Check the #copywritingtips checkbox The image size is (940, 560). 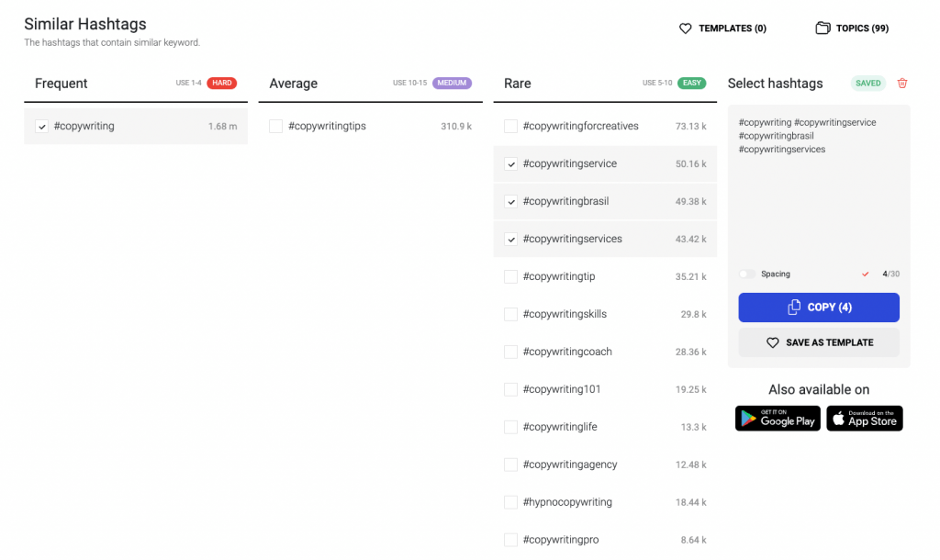(275, 127)
